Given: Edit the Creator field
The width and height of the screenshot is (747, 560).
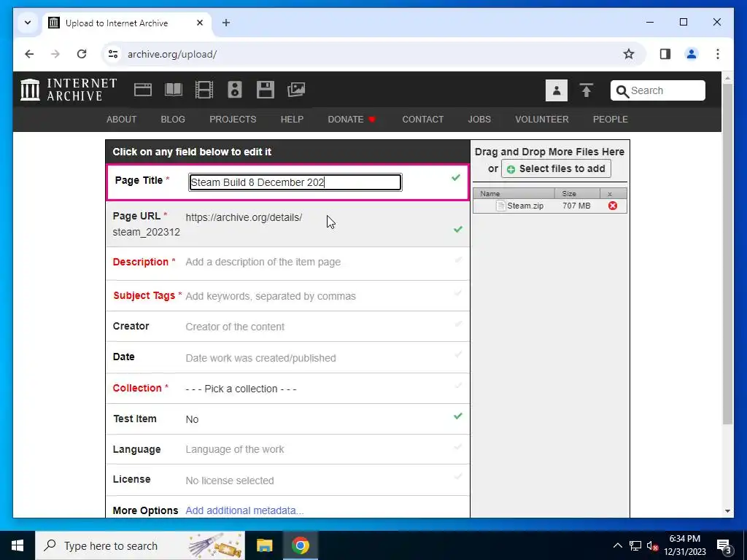Looking at the screenshot, I should tap(287, 327).
